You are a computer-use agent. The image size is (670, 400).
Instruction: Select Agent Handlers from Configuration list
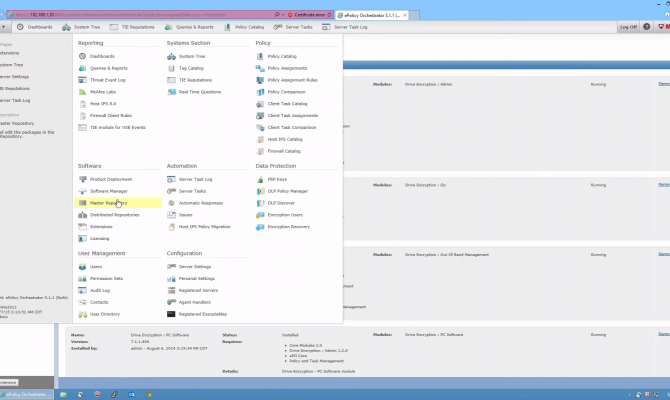tap(195, 302)
